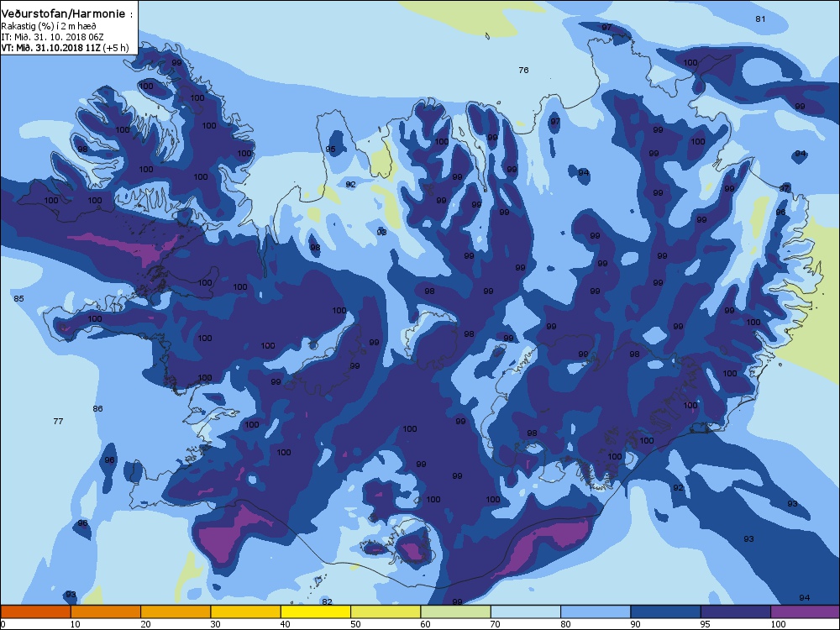Click the 'VT: Mið. 31.10.2018 11Z (+5 h)' line
Screen dimensions: 840x630
[65, 48]
